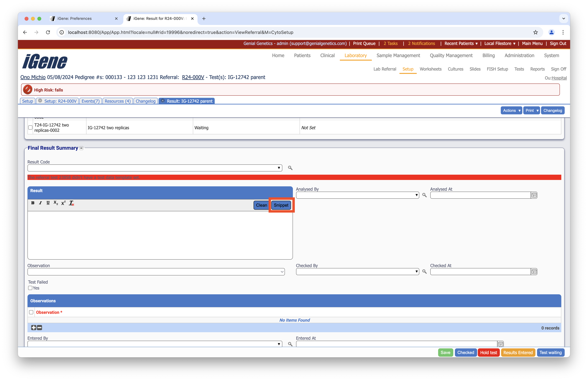This screenshot has width=588, height=381.
Task: Click inside the Result text area
Action: click(160, 235)
